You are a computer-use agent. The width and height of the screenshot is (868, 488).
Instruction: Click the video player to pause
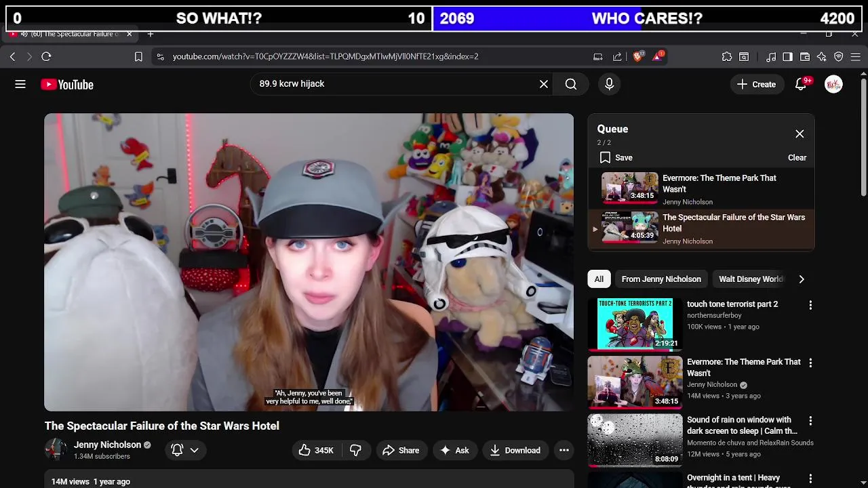(309, 262)
